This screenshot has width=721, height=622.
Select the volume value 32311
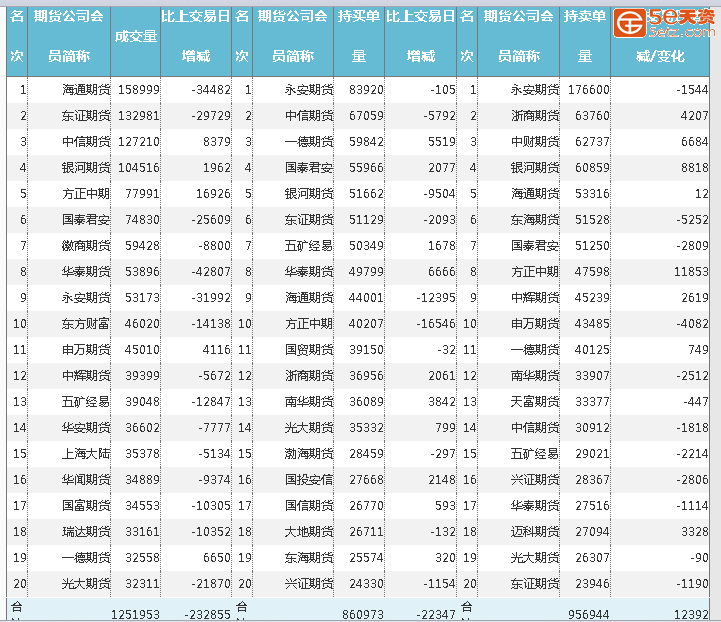[142, 584]
